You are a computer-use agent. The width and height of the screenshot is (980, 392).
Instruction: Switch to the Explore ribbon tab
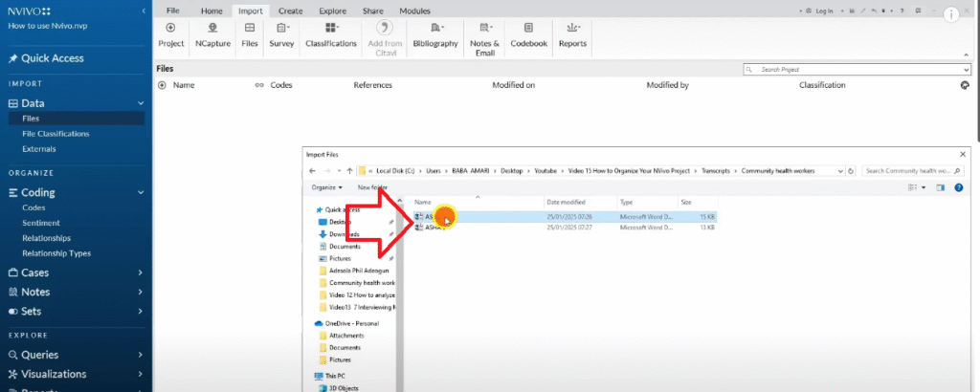click(332, 11)
